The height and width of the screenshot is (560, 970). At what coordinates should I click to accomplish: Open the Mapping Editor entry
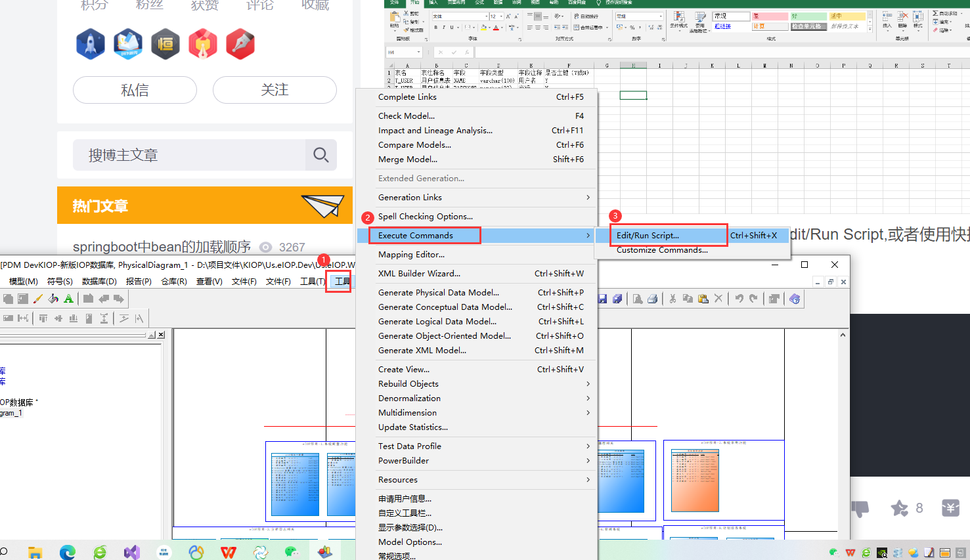pos(411,254)
